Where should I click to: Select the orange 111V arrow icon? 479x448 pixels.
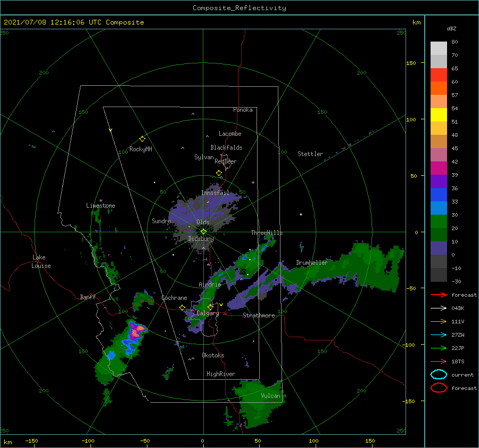point(439,321)
